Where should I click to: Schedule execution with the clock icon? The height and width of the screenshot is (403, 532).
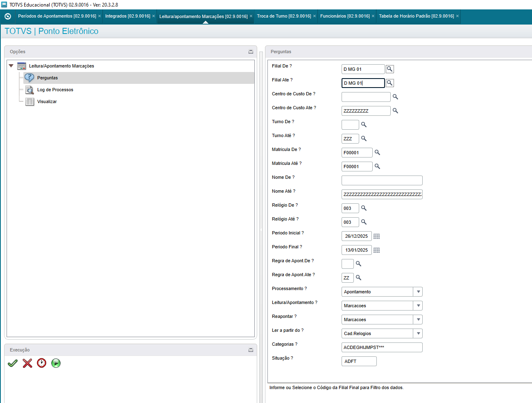click(x=42, y=363)
